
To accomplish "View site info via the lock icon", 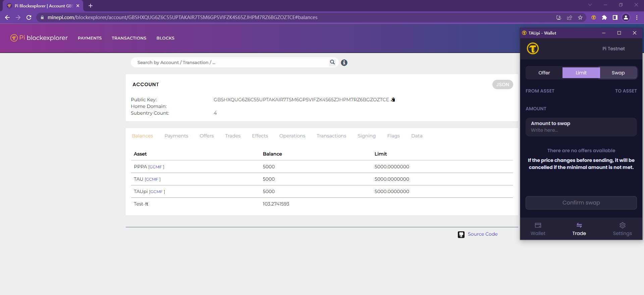I will pos(42,17).
